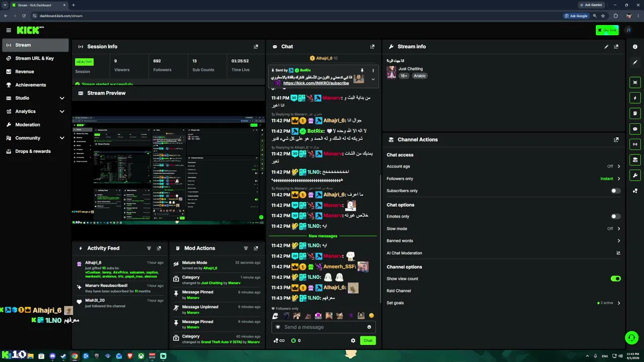Click the 18+ tag under Just Chatting
Viewport: 644px width, 362px height.
[x=404, y=76]
